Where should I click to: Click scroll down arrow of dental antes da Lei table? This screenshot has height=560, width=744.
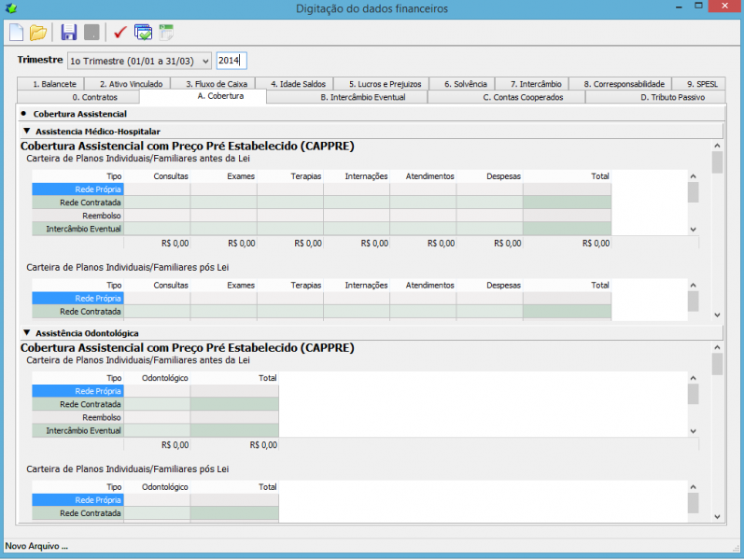(694, 431)
